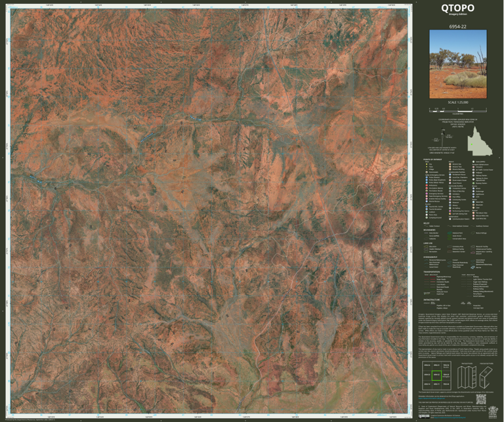Open the Creative Commons licence link

[x=450, y=417]
